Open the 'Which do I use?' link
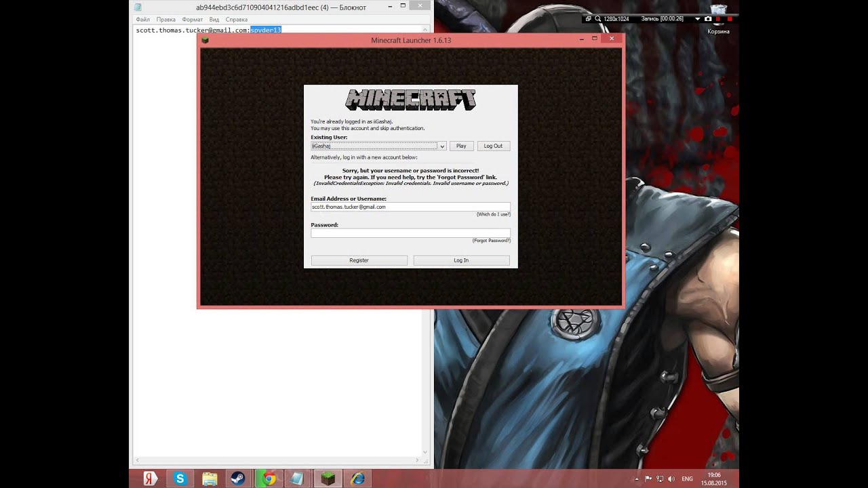The width and height of the screenshot is (868, 488). point(494,214)
